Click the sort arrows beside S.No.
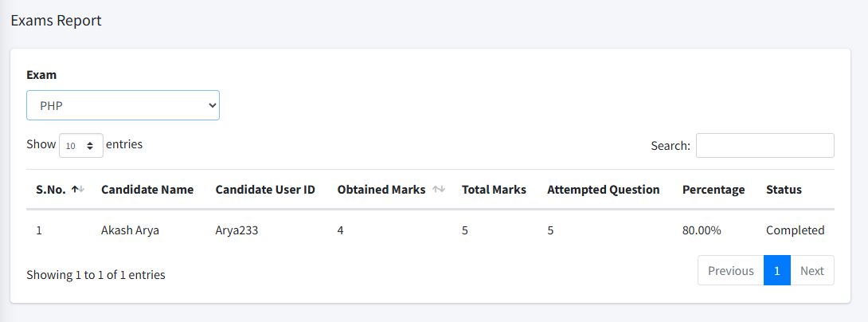Screen dimensions: 868x322 [77, 190]
